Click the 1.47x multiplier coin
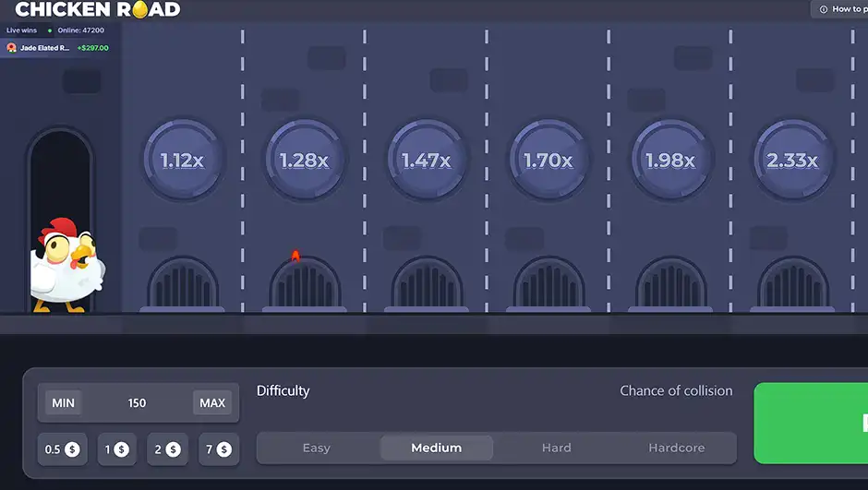 [427, 160]
